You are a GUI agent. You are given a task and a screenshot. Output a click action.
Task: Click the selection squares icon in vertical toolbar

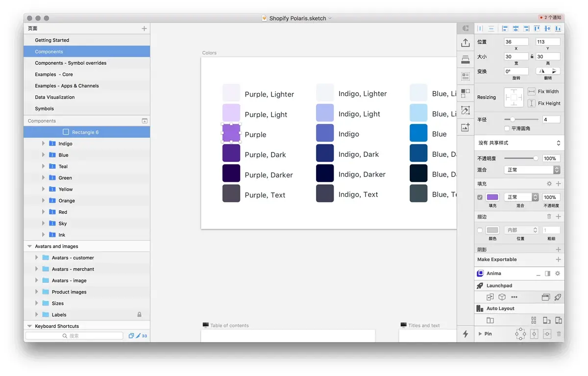[x=465, y=93]
